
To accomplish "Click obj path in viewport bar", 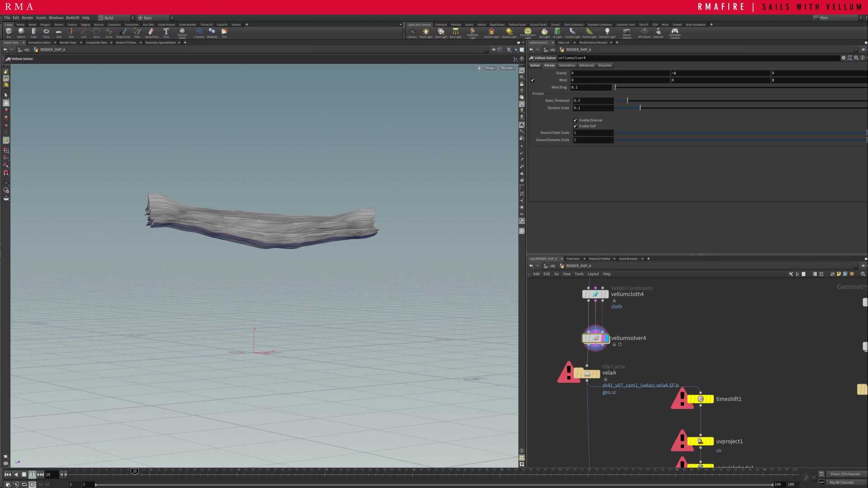I will pos(27,50).
